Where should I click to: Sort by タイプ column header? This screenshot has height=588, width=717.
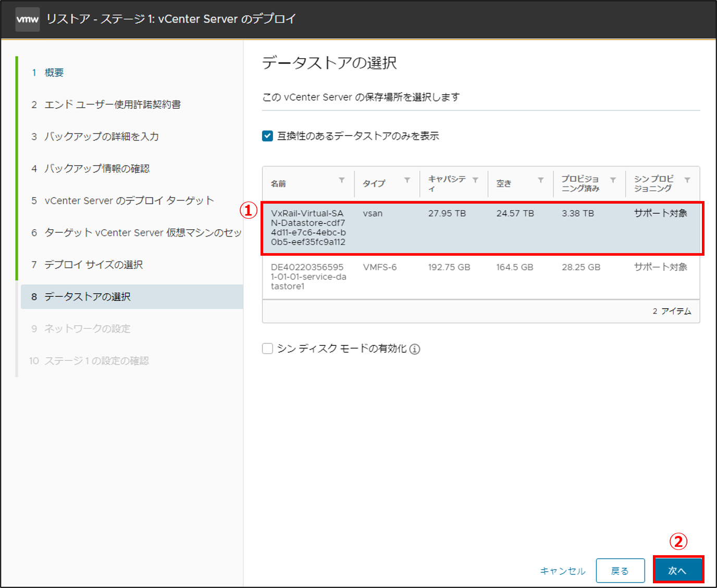(x=374, y=184)
